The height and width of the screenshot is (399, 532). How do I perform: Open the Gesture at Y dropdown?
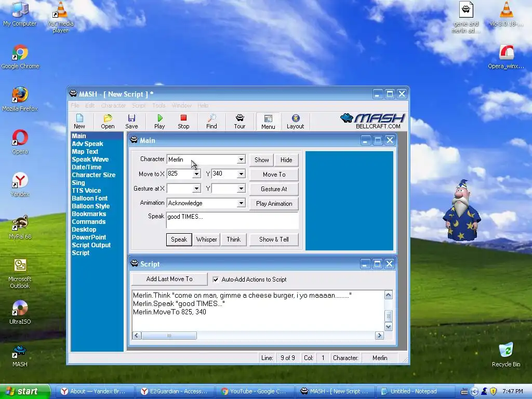coord(241,189)
